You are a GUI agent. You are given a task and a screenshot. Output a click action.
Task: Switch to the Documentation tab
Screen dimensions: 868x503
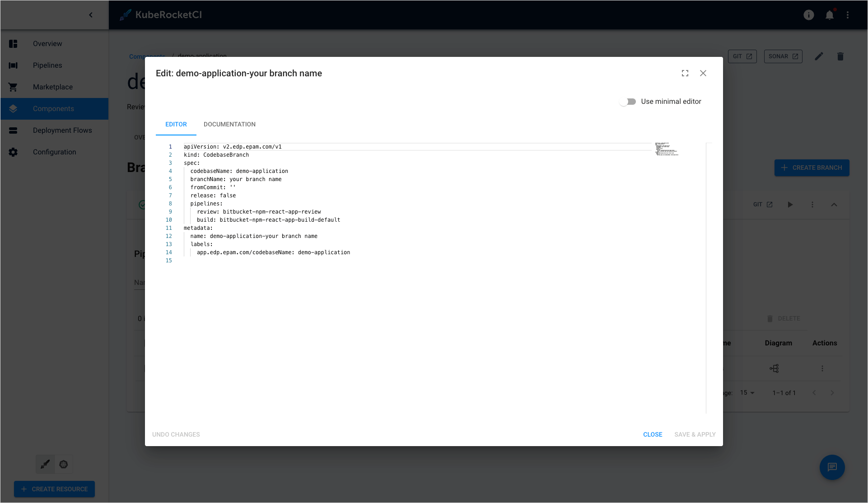229,124
